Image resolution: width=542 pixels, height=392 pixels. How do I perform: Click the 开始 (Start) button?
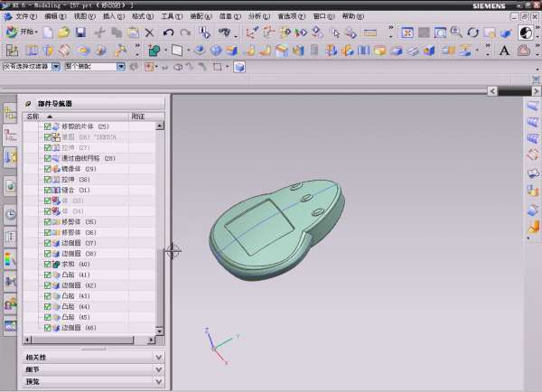(x=27, y=33)
